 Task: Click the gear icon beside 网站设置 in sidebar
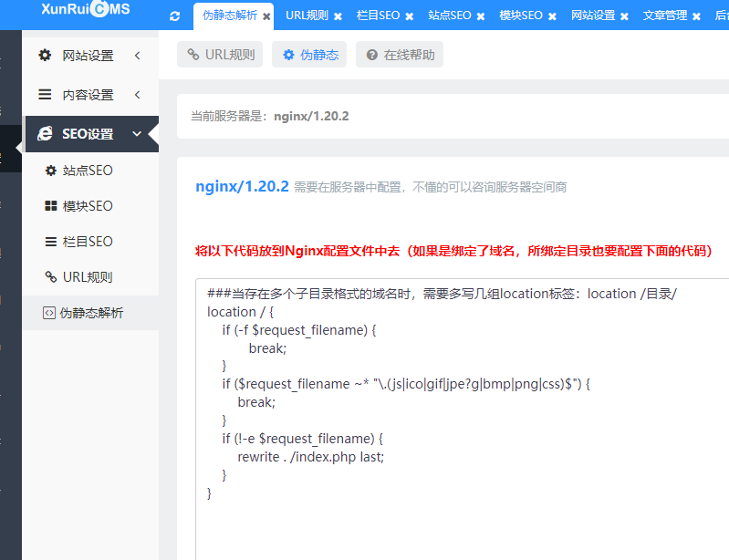(45, 56)
